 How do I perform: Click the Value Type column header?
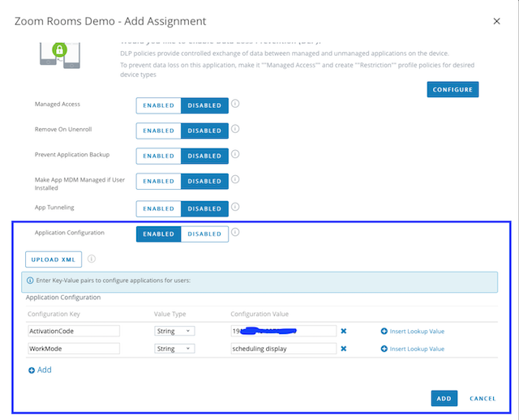pyautogui.click(x=169, y=314)
